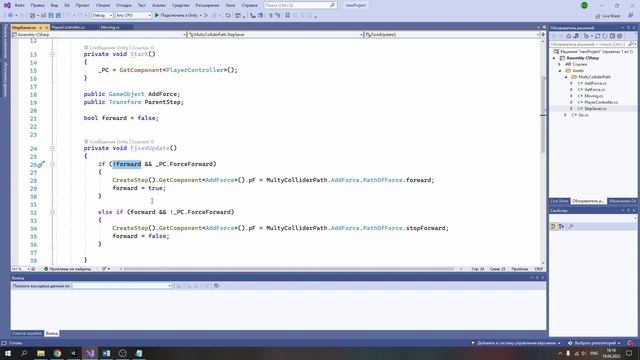Select PlayerController.cs in Solution Explorer

point(600,102)
